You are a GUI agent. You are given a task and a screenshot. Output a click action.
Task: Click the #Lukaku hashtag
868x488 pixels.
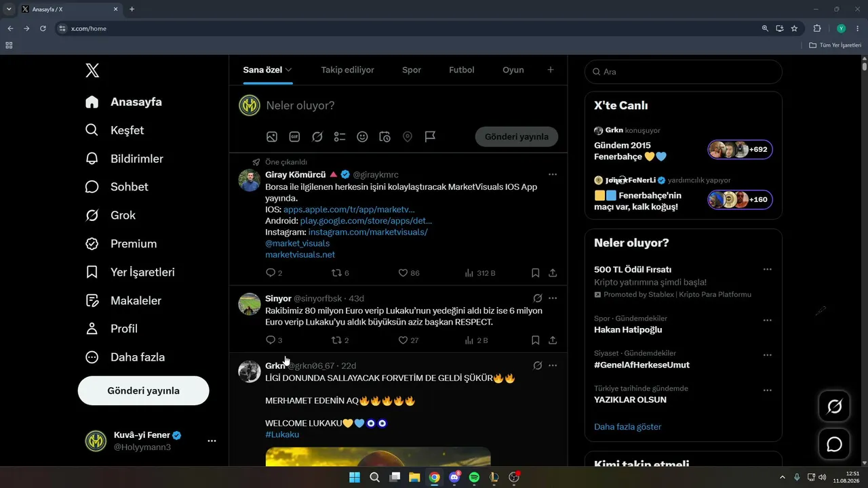[282, 434]
